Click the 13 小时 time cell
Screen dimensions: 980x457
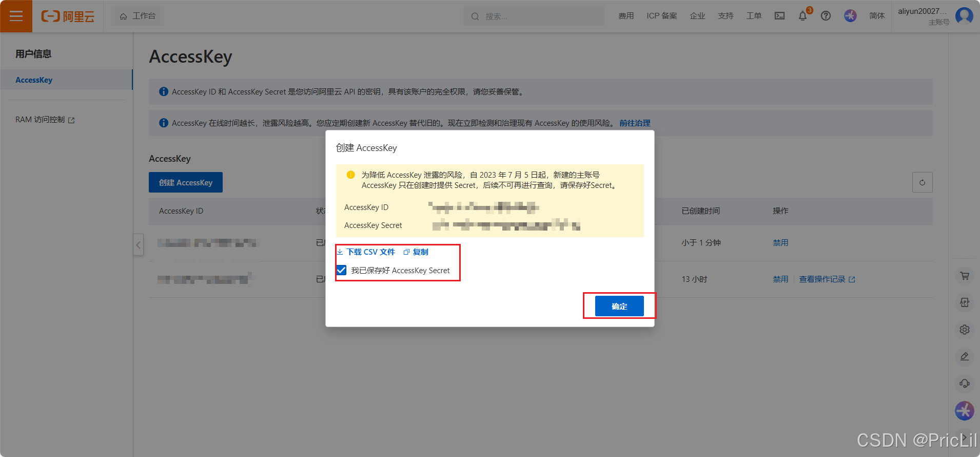click(x=694, y=279)
